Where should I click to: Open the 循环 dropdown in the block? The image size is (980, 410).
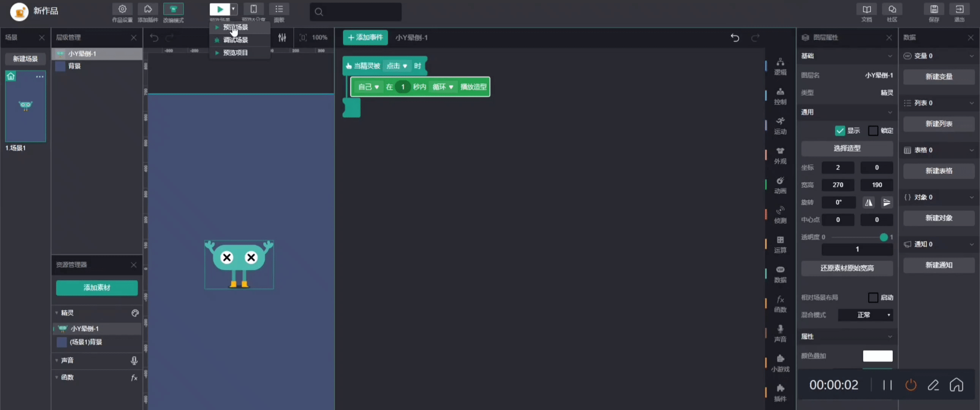click(x=443, y=87)
